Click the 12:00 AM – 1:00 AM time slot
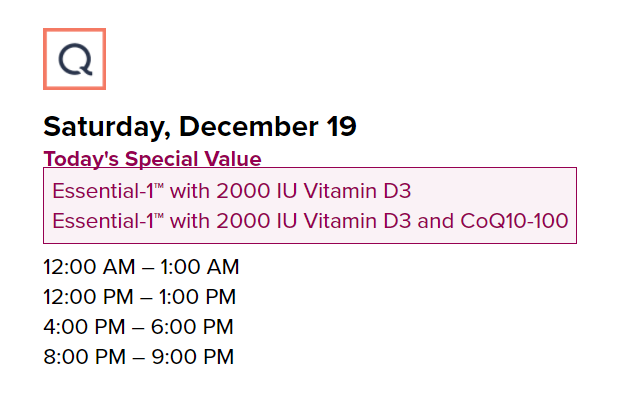635x402 pixels. pos(141,267)
